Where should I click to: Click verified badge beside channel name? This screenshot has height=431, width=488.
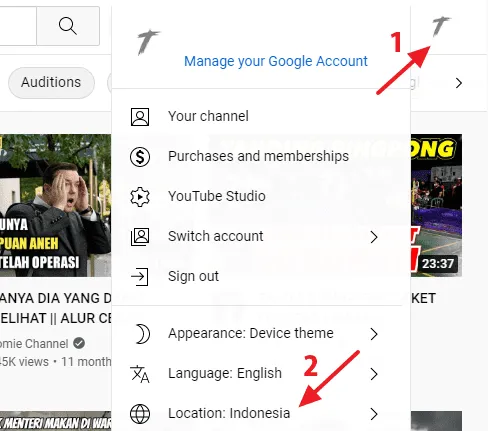pyautogui.click(x=79, y=343)
